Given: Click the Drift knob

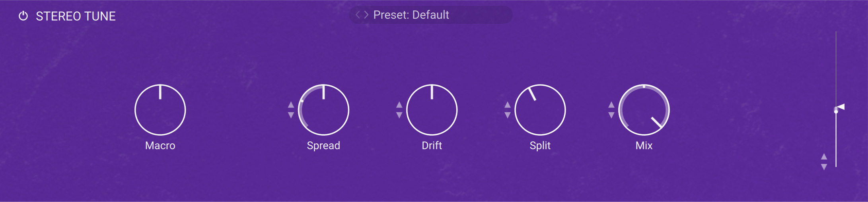Looking at the screenshot, I should click(432, 110).
